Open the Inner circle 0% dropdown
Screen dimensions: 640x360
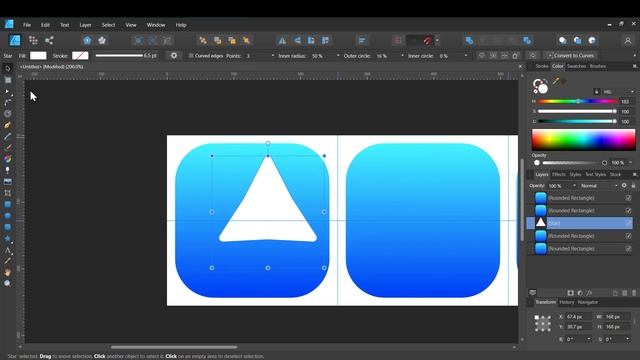[x=466, y=56]
